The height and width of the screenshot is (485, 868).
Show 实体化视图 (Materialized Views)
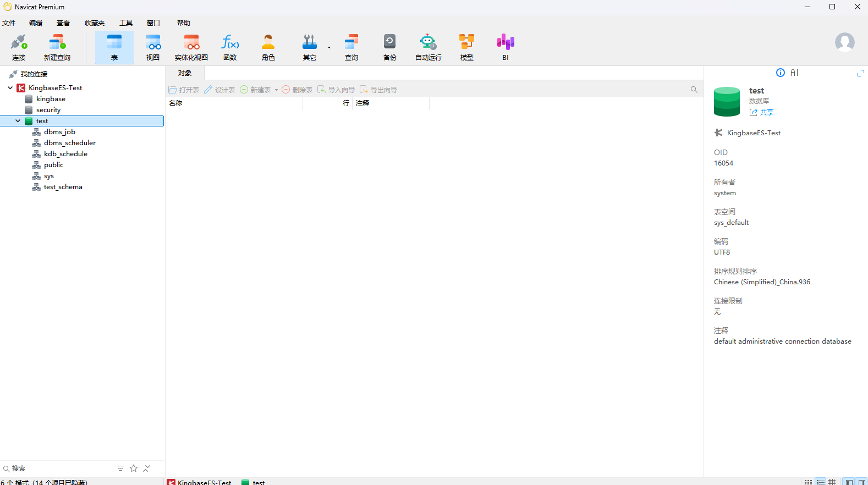[191, 47]
